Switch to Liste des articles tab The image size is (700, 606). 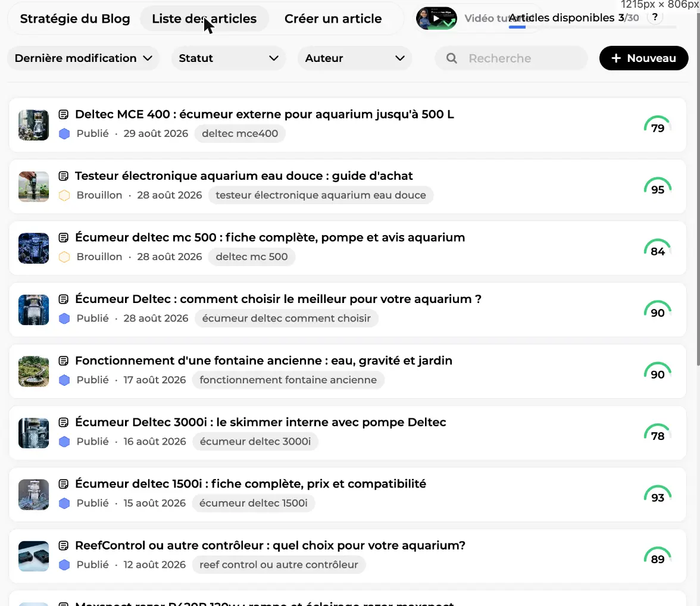[x=204, y=19]
